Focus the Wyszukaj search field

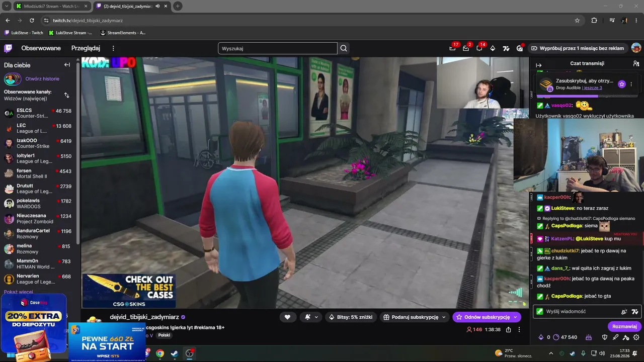point(278,48)
